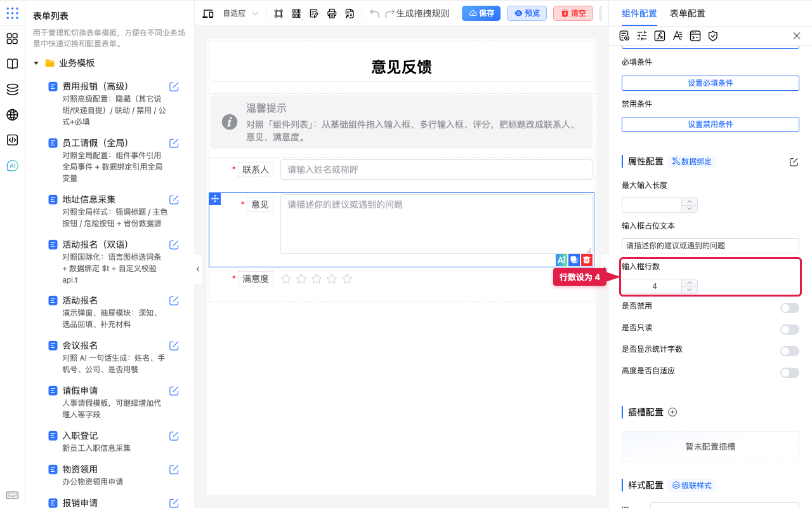
Task: Enable the 高度是否自适应 switch
Action: [x=790, y=373]
